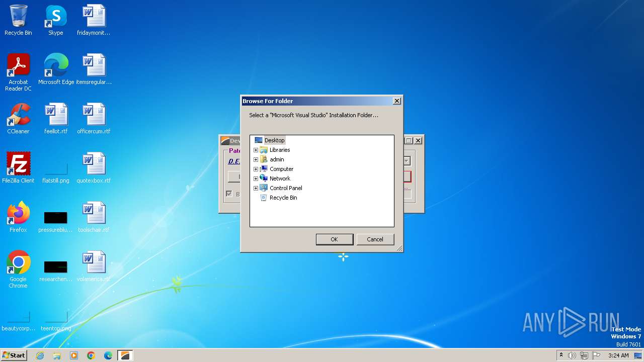The image size is (644, 362).
Task: Open Windows Media Player from taskbar
Action: coord(74,355)
